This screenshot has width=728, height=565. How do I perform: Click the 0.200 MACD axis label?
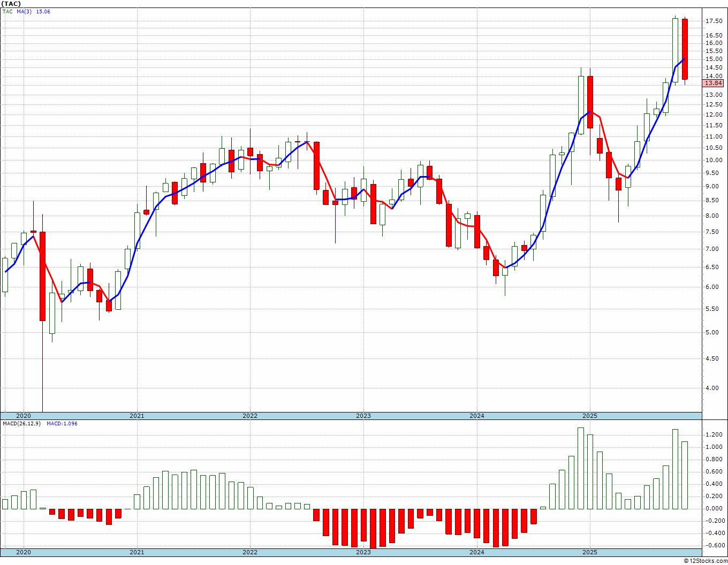(714, 496)
